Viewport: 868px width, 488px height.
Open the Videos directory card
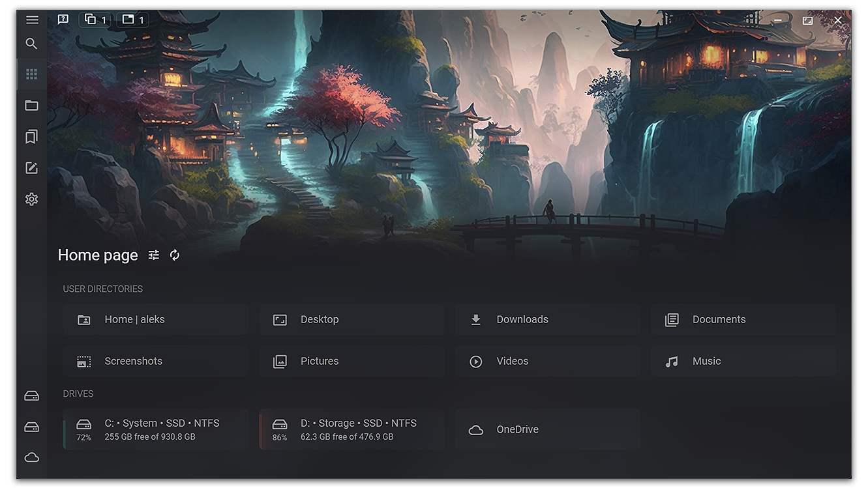coord(548,361)
